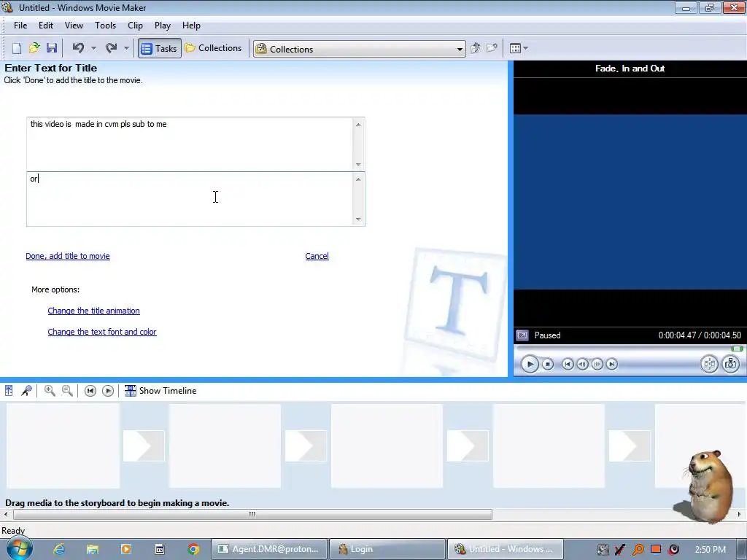Screen dimensions: 747x560
Task: Click the Split Clip icon
Action: point(709,365)
